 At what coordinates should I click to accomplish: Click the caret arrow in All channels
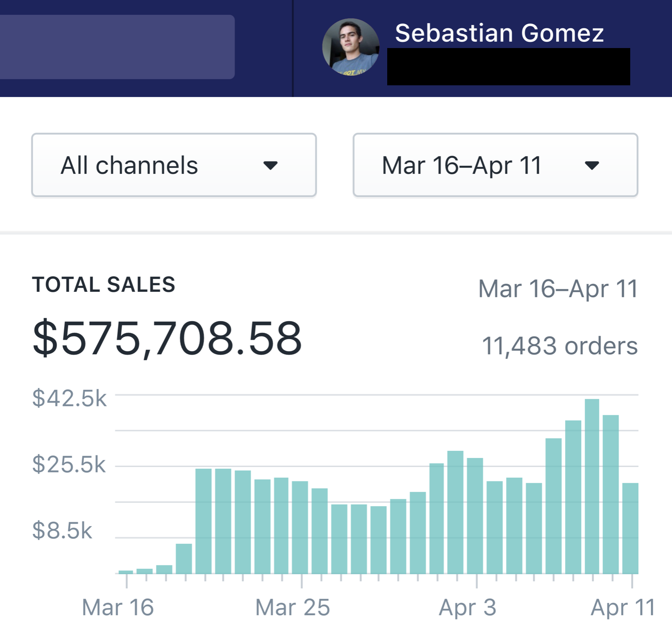coord(270,166)
